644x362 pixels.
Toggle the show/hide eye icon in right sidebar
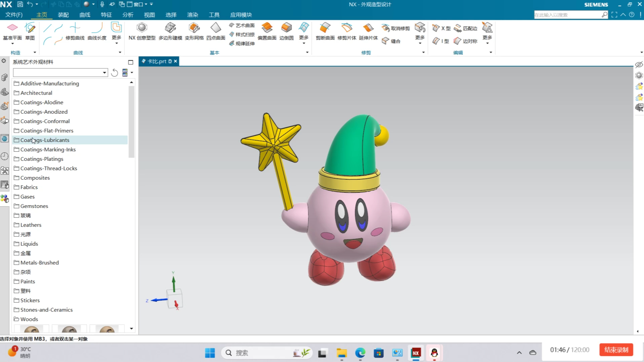point(639,65)
